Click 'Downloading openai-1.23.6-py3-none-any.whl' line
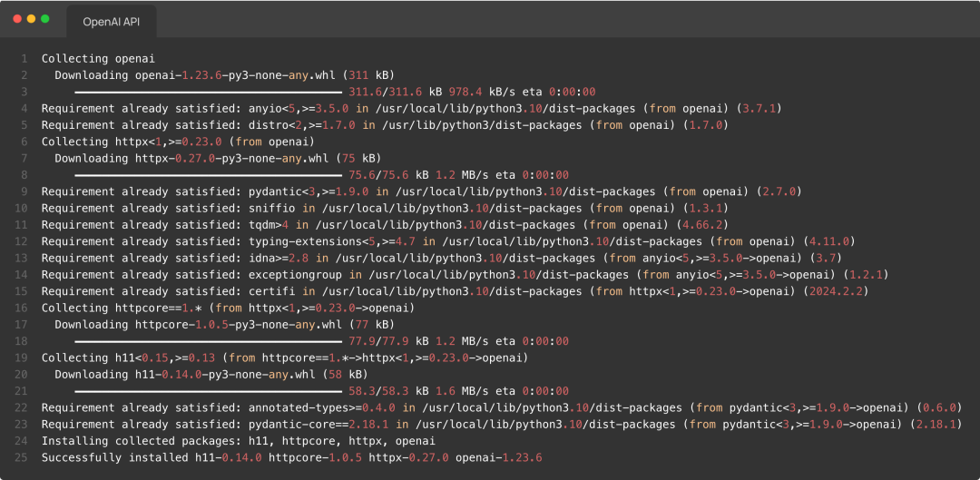The width and height of the screenshot is (980, 480). click(225, 75)
